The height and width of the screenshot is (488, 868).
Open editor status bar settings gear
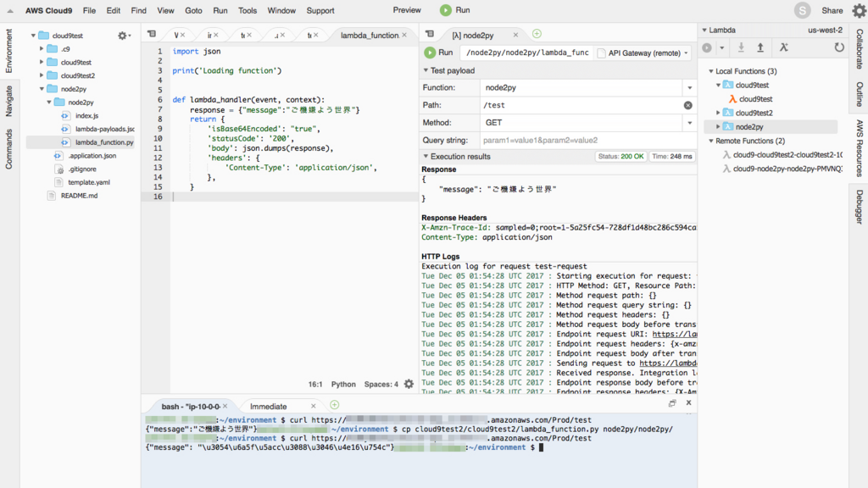(409, 384)
